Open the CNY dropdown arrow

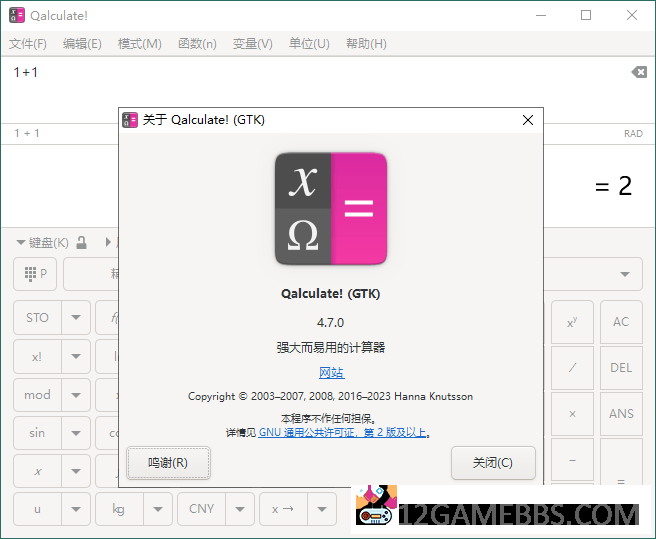tap(240, 509)
